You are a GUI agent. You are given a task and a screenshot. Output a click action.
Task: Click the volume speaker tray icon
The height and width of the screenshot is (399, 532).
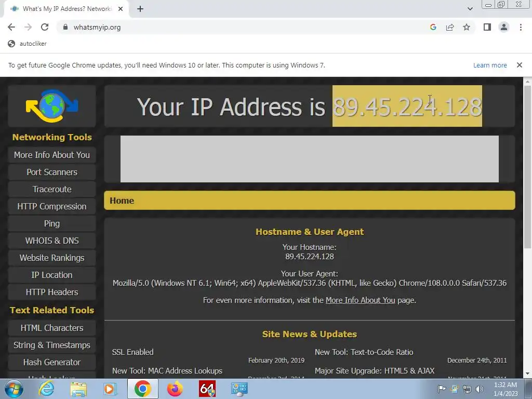(480, 389)
